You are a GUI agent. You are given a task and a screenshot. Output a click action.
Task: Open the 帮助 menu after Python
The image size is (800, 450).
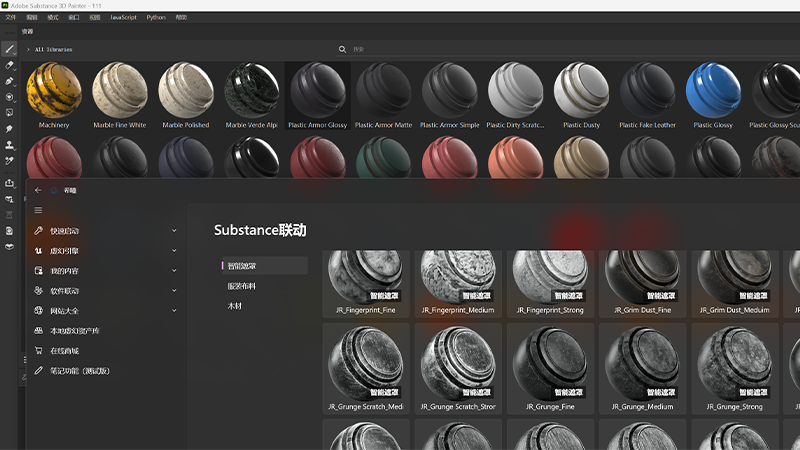click(x=181, y=17)
